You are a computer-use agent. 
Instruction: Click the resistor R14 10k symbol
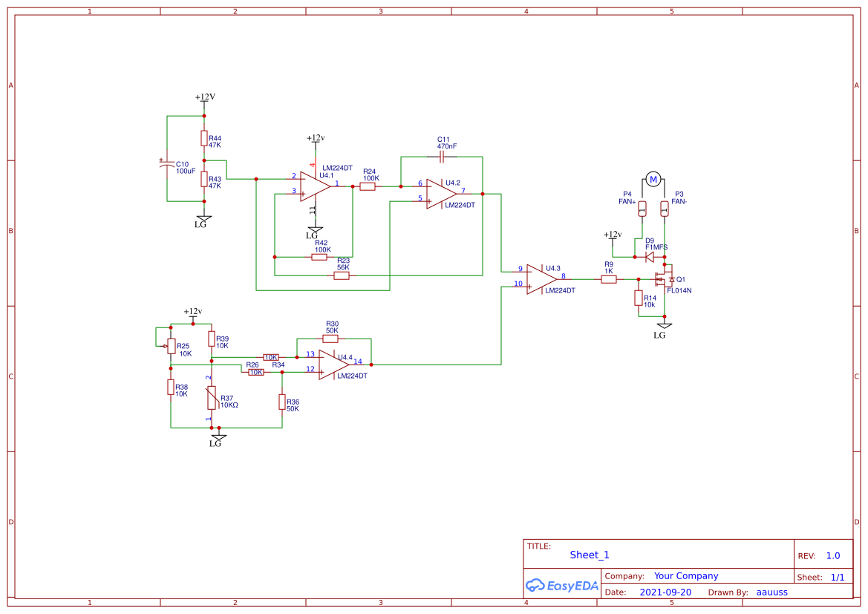tap(639, 299)
